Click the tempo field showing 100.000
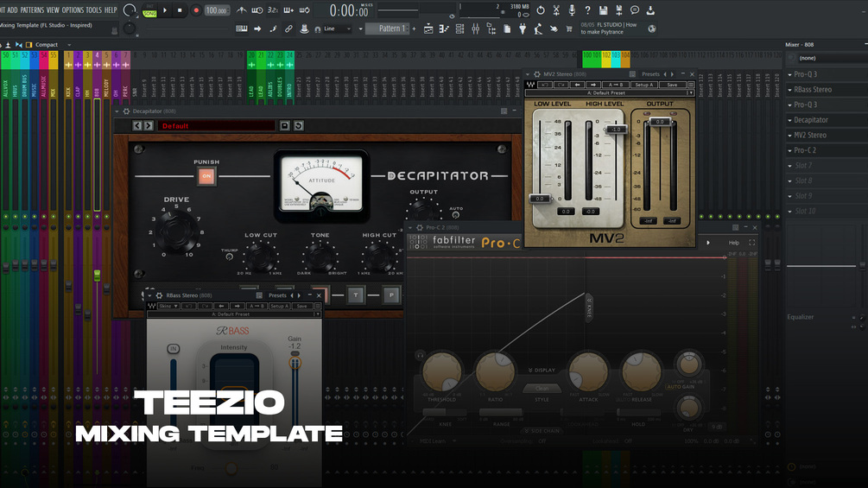The height and width of the screenshot is (488, 868). pos(217,10)
